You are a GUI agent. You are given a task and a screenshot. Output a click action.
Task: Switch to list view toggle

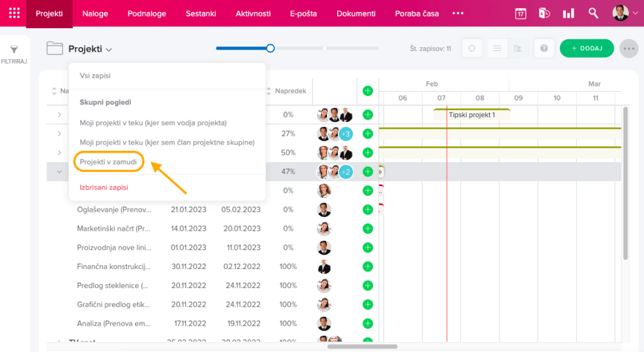tap(497, 48)
